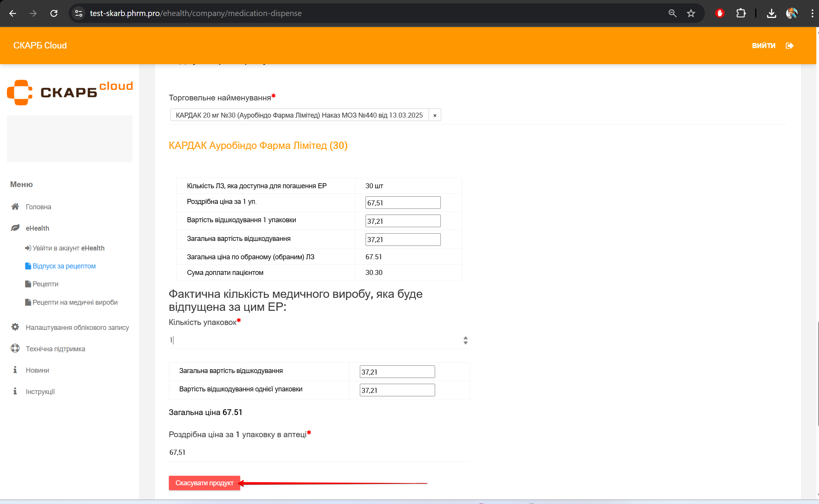Open browser extensions puzzle icon
The width and height of the screenshot is (819, 504).
click(x=741, y=13)
